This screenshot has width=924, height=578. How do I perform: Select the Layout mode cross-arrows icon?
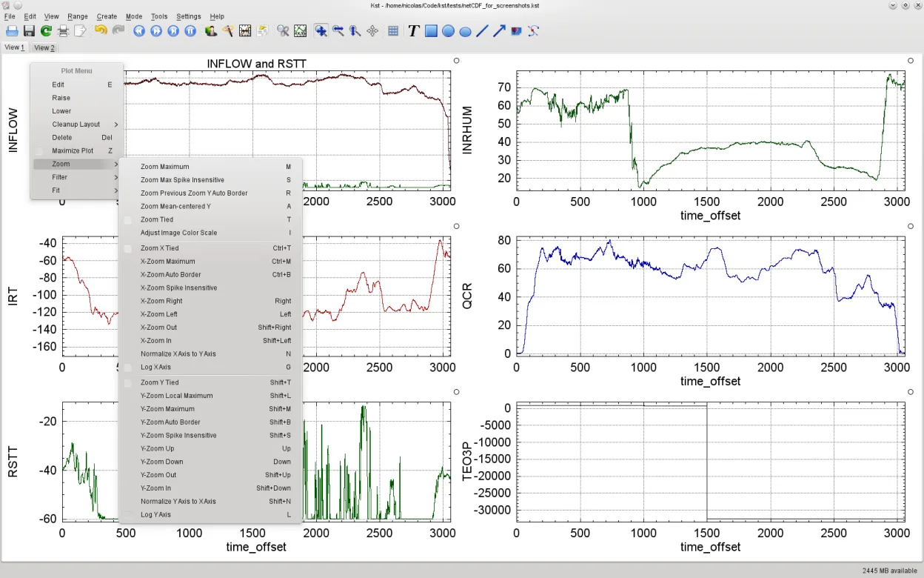(x=372, y=31)
